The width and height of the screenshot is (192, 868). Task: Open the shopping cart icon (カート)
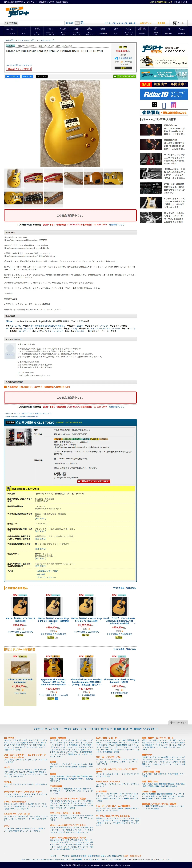click(x=178, y=23)
